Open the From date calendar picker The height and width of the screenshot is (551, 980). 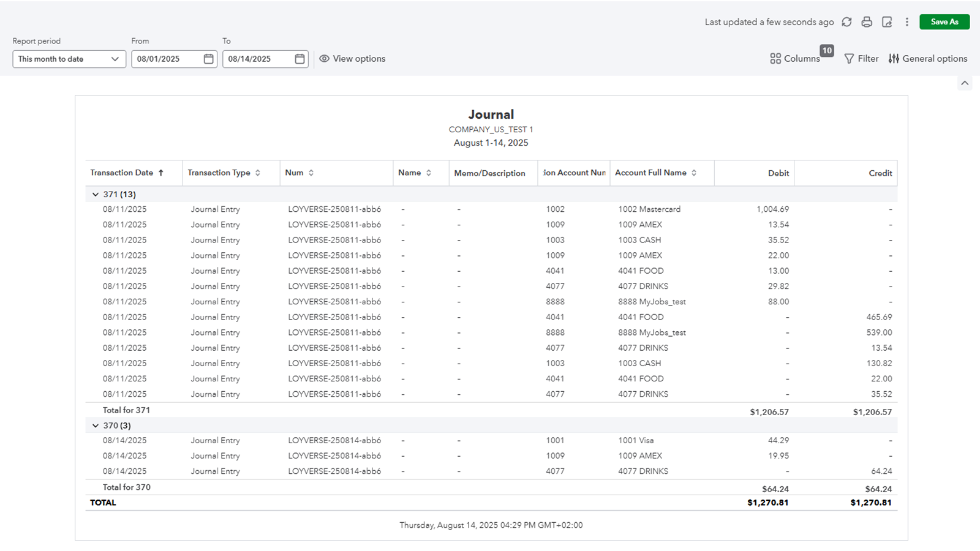208,59
